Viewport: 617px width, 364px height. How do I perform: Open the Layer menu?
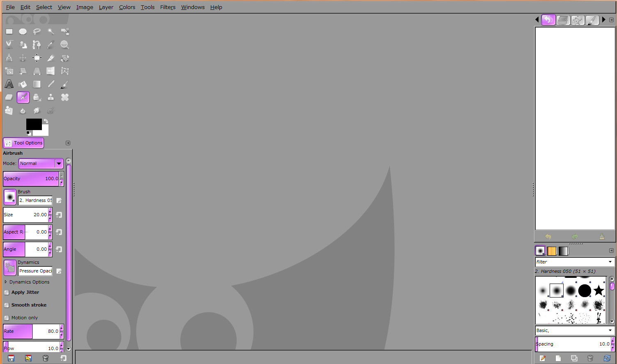click(x=106, y=7)
